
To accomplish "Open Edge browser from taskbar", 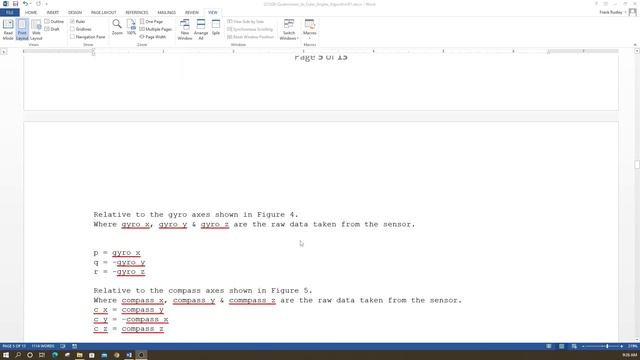I will tap(55, 355).
